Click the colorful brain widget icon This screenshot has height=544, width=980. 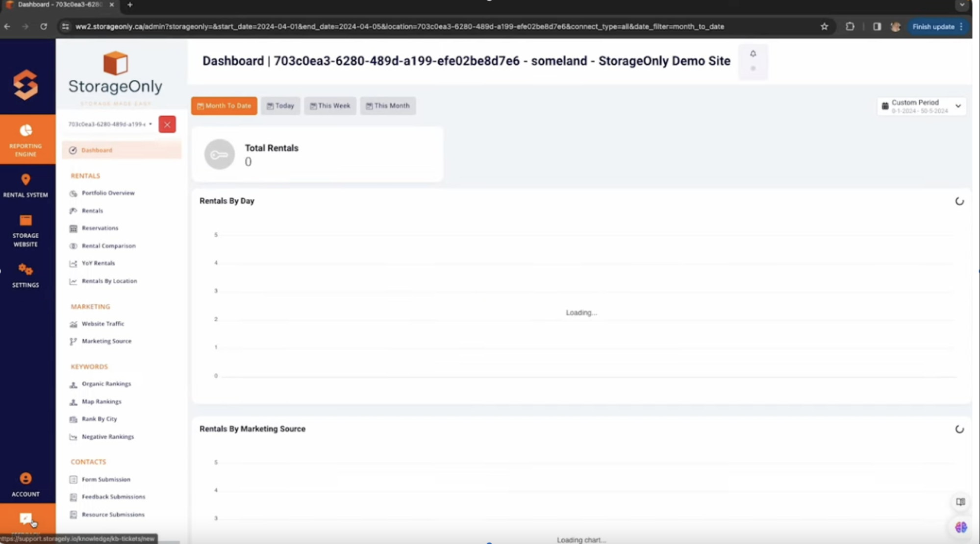click(961, 527)
